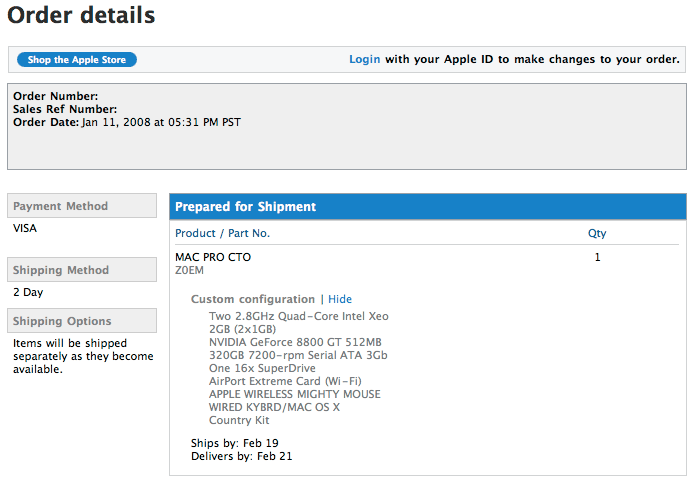Click the Qty column header
Image resolution: width=695 pixels, height=483 pixels.
(x=597, y=233)
